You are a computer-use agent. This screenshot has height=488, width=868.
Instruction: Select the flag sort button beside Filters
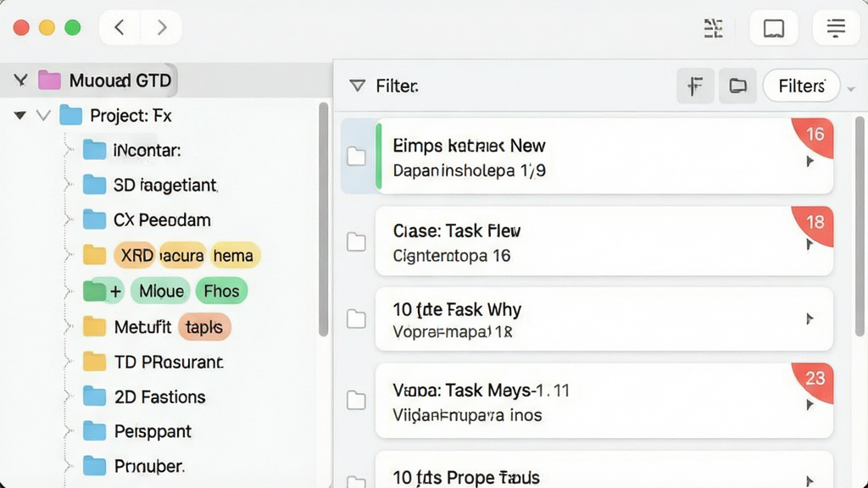[695, 86]
